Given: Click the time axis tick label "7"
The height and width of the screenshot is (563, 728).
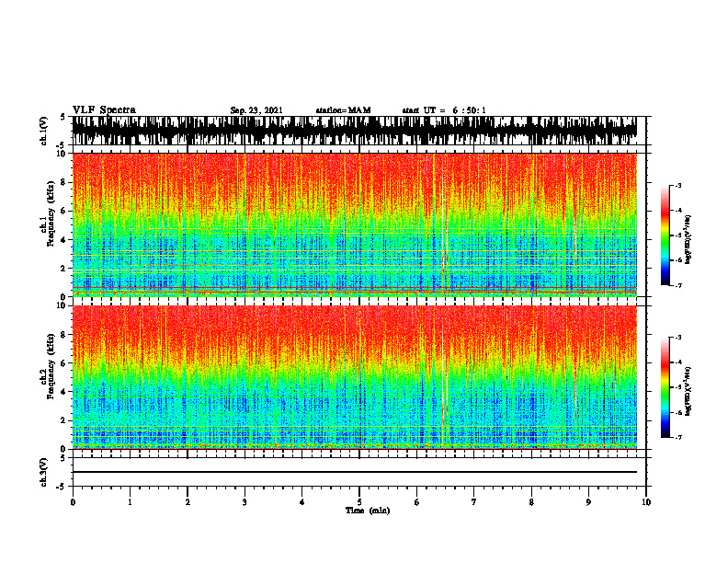Looking at the screenshot, I should click(x=474, y=502).
